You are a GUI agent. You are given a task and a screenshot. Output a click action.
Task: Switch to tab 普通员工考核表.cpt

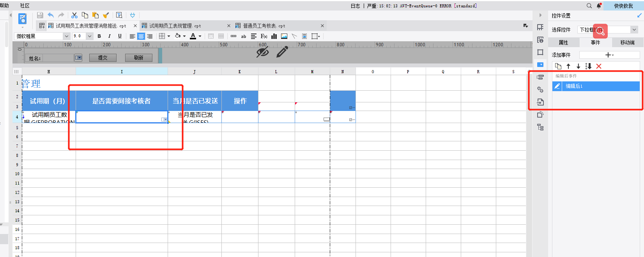click(x=279, y=26)
